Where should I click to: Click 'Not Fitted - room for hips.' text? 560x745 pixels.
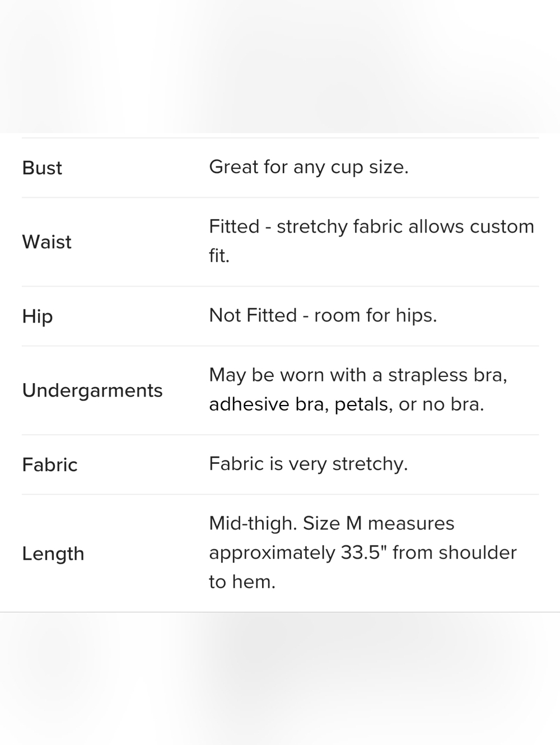click(x=323, y=315)
